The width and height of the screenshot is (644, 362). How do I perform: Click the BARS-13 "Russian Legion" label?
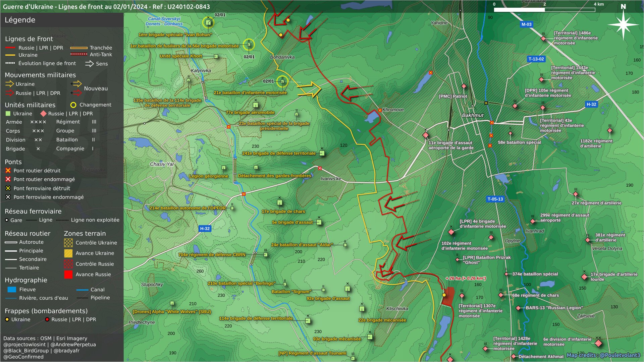(554, 308)
